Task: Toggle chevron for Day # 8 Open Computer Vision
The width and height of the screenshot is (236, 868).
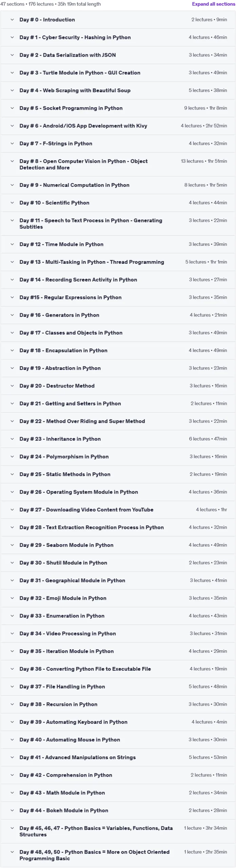Action: click(x=12, y=161)
